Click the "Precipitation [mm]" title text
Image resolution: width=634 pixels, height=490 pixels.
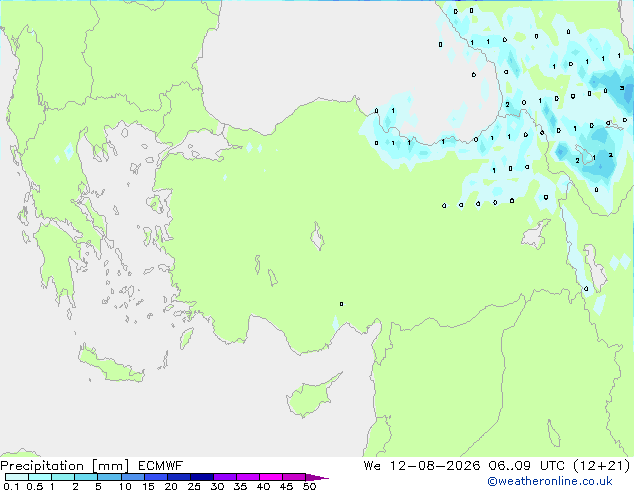tap(65, 466)
